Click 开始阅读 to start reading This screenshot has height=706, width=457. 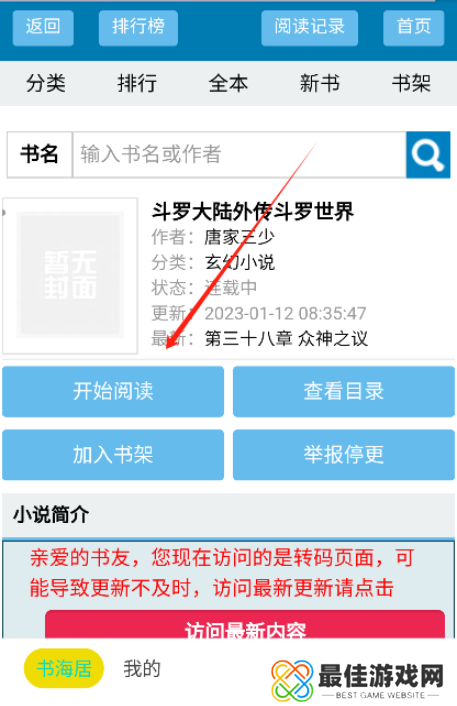click(x=113, y=391)
